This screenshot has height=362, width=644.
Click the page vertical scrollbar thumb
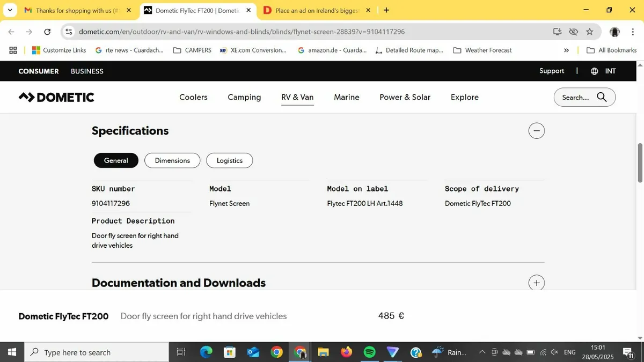tap(640, 162)
